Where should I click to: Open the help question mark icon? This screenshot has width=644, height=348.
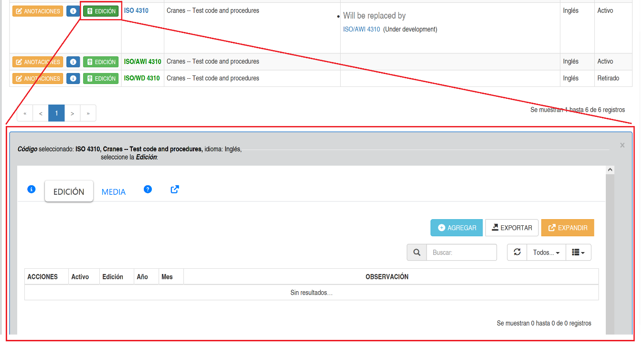(148, 190)
